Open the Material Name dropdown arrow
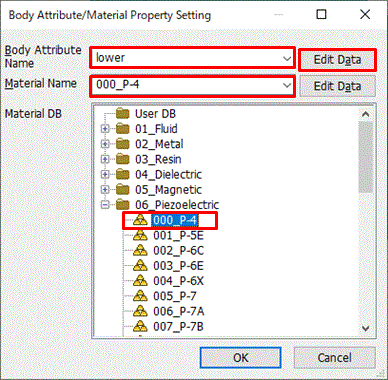Image resolution: width=388 pixels, height=380 pixels. point(287,85)
